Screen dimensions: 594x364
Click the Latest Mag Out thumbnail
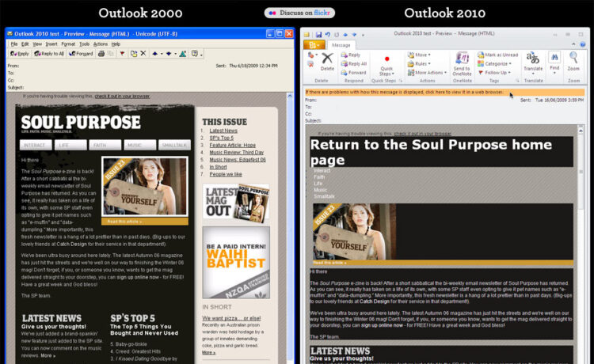click(x=236, y=203)
